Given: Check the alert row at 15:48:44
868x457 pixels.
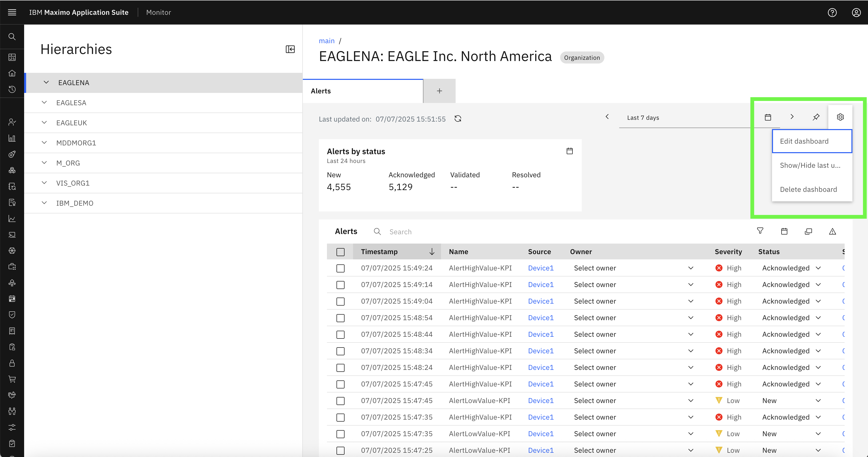Looking at the screenshot, I should 340,334.
